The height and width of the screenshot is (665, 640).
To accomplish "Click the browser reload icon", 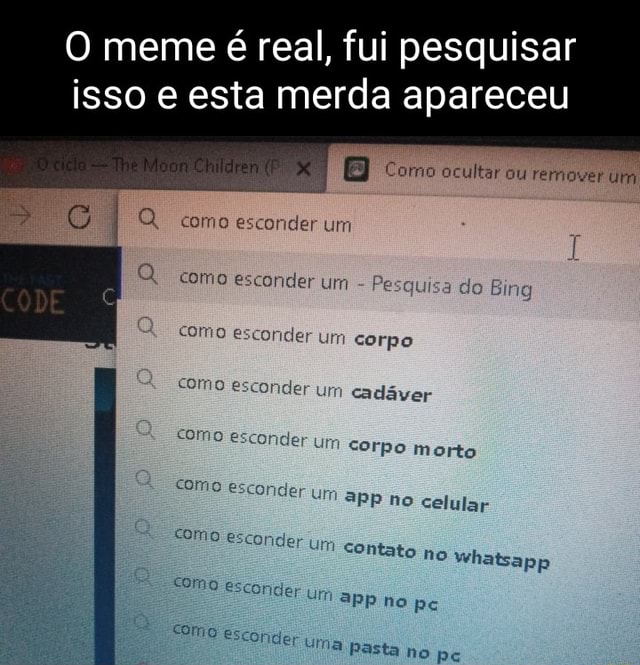I will click(x=79, y=217).
